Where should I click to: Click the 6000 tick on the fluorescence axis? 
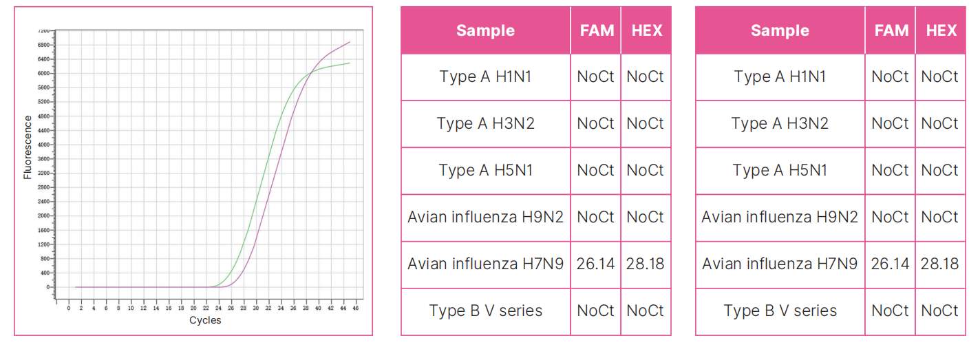[x=43, y=74]
